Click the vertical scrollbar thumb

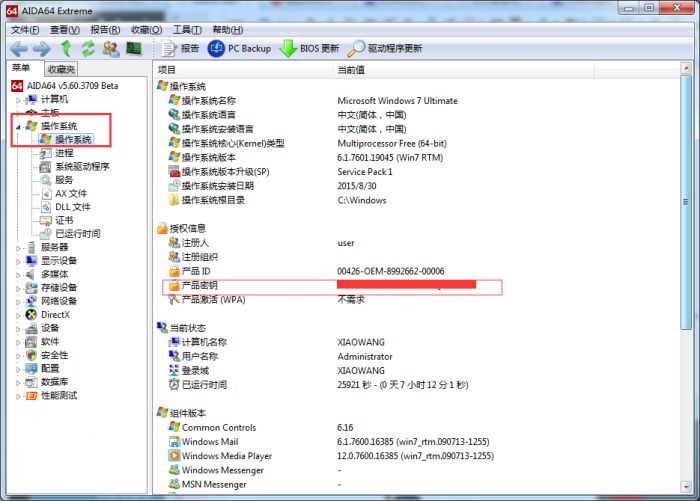[x=686, y=202]
